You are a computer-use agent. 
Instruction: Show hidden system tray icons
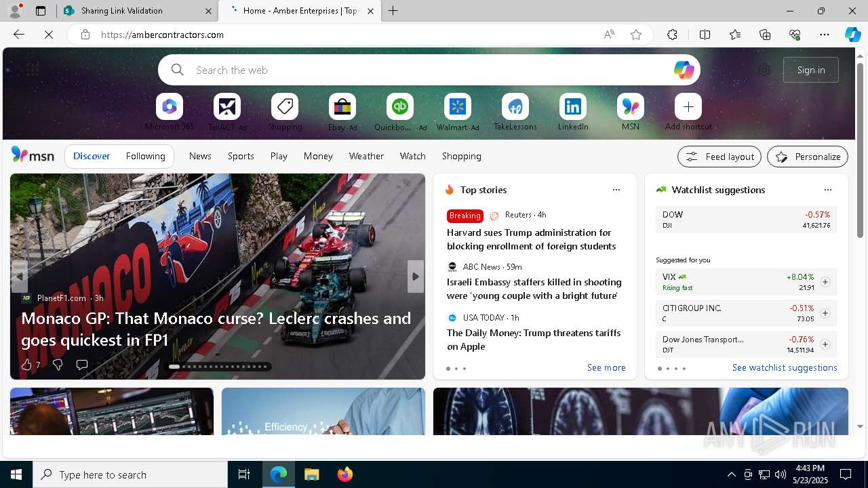[731, 474]
